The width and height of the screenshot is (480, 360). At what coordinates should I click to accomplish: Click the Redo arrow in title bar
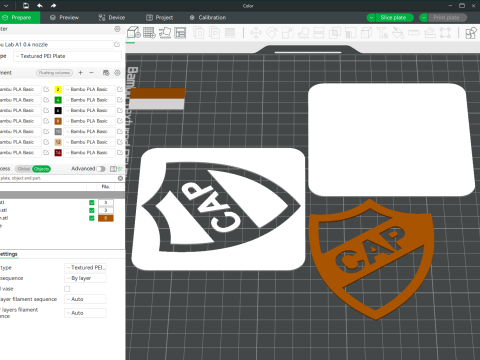[53, 5]
